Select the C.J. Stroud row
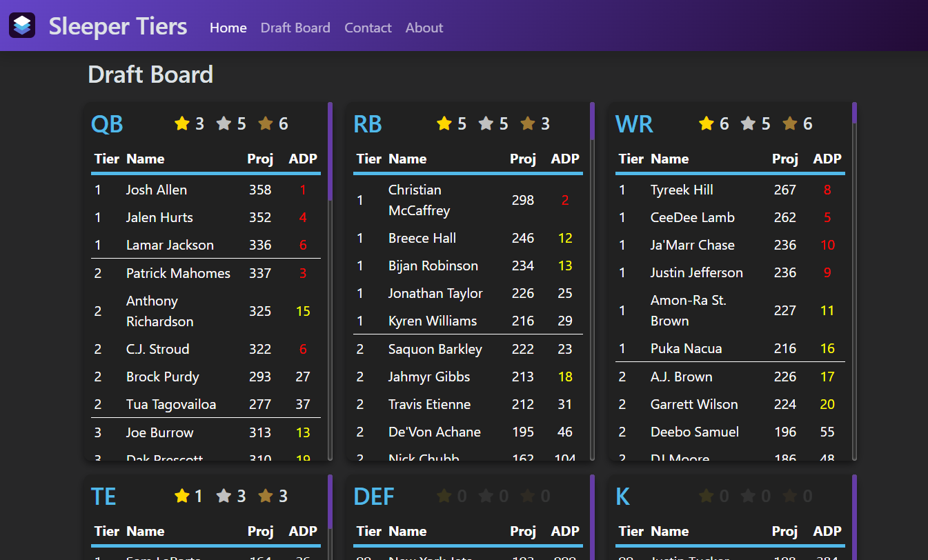Screen dimensions: 928x560 tap(206, 349)
